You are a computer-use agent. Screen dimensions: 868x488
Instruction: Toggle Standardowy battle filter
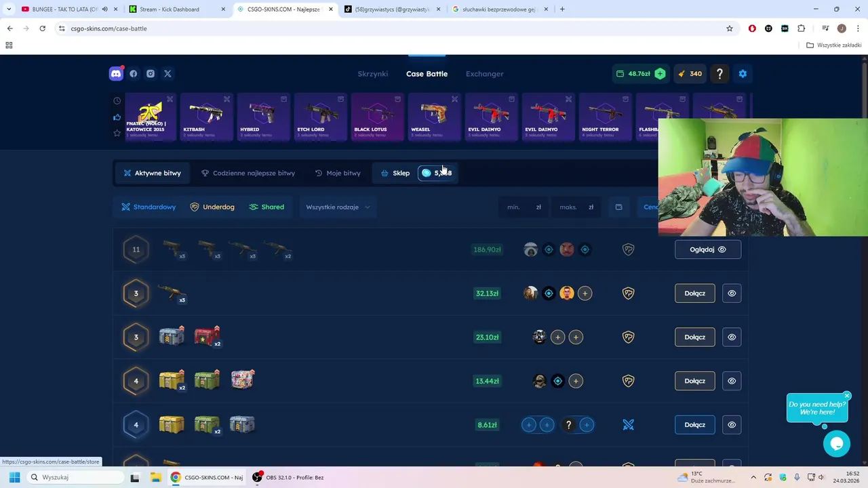pyautogui.click(x=149, y=207)
